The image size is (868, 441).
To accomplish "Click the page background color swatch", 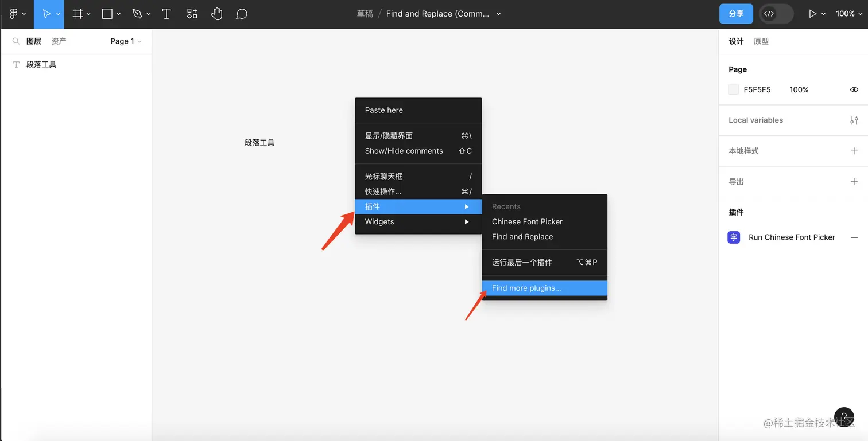I will click(734, 90).
